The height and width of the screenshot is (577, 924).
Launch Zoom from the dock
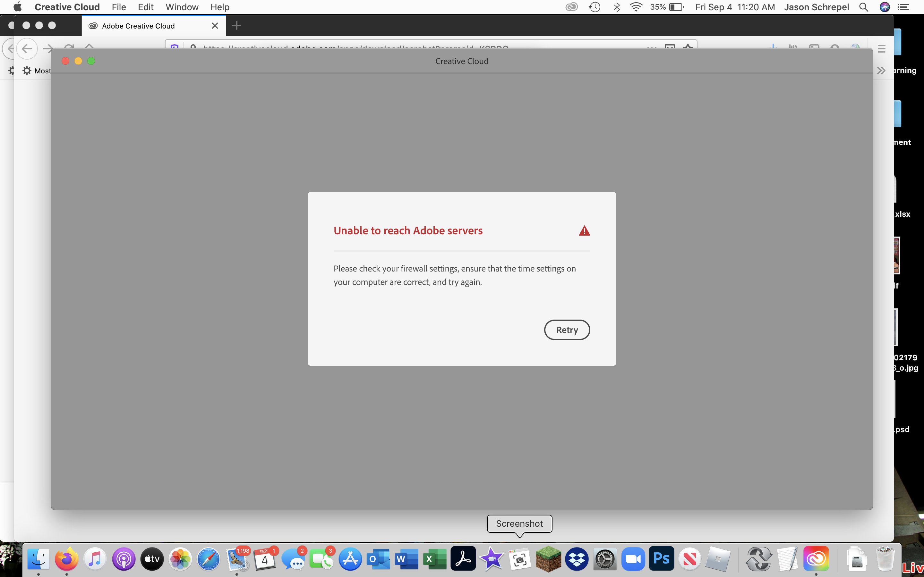(633, 559)
